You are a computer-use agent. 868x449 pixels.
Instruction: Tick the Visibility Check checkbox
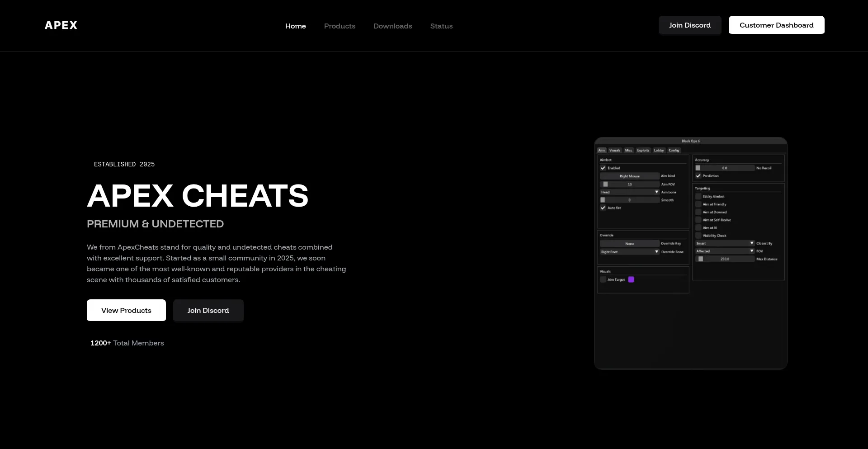698,236
